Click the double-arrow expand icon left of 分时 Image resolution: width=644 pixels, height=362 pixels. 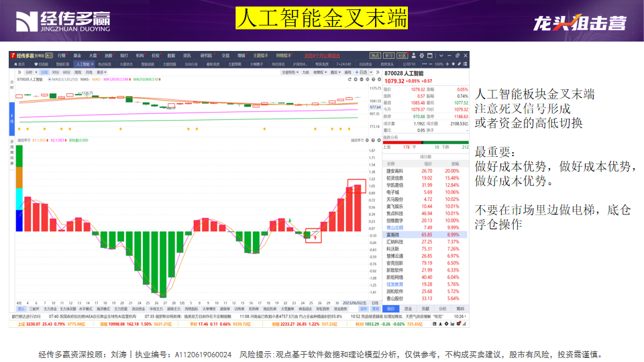[x=19, y=72]
